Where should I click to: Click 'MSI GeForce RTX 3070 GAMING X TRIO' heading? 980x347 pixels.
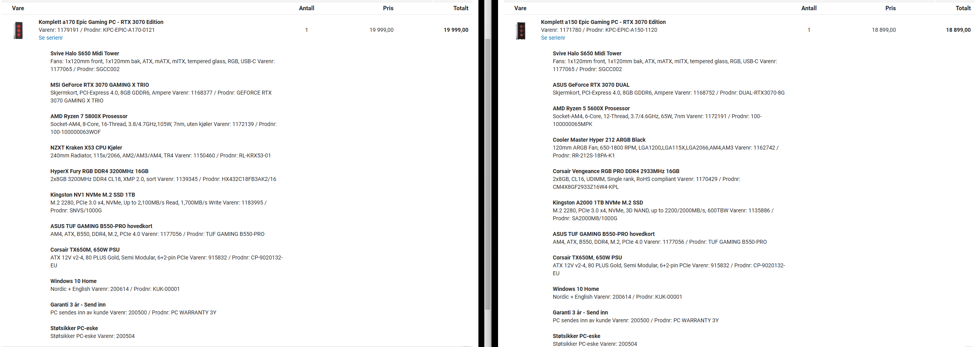[100, 85]
